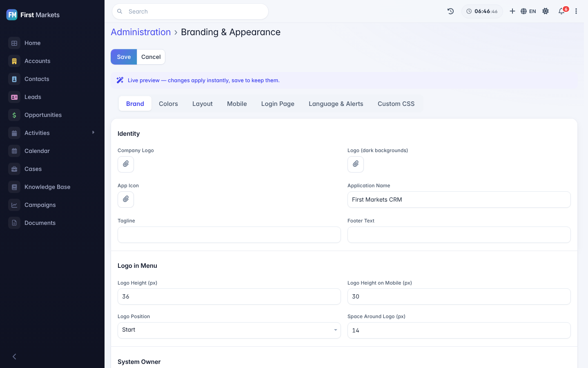Click the Save button

coord(124,57)
